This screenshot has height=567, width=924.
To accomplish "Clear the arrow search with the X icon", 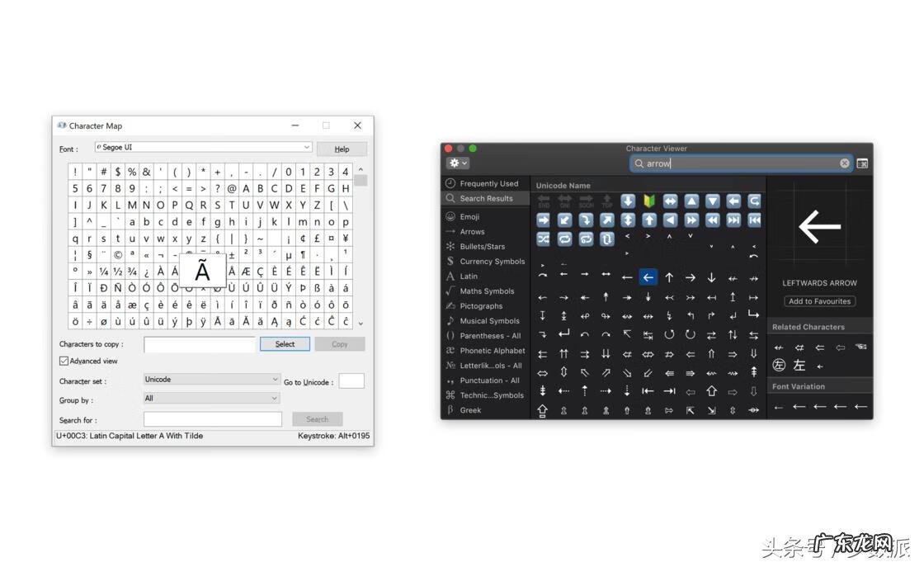I will point(844,163).
